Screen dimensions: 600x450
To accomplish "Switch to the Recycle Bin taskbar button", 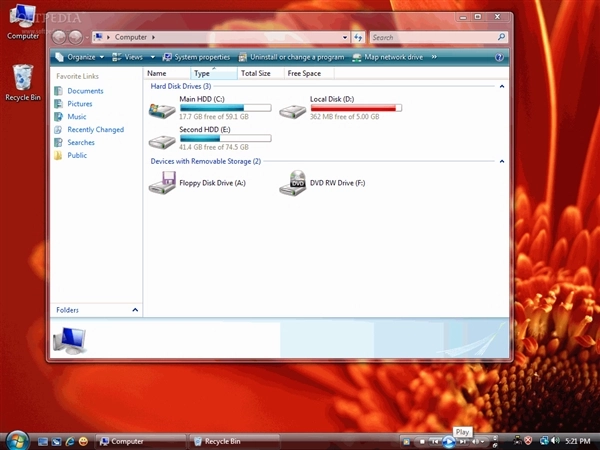I will 234,441.
